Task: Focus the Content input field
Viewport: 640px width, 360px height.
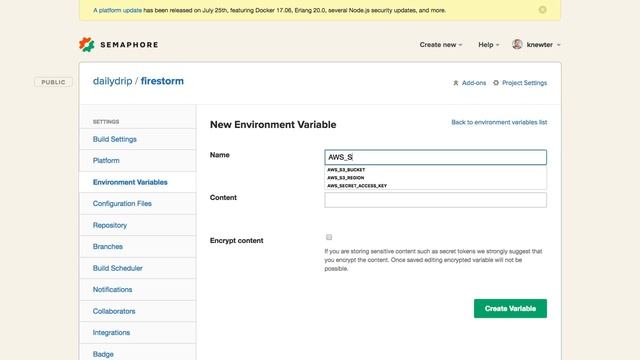Action: 435,200
